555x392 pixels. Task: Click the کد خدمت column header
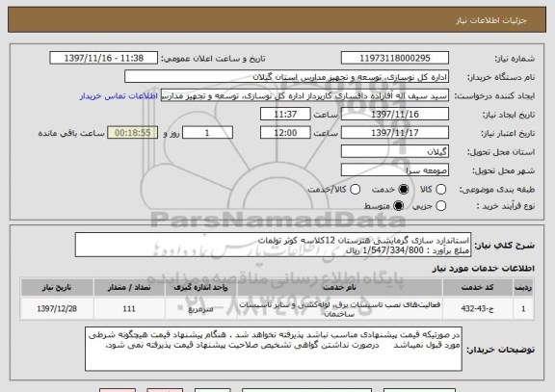[x=477, y=287]
